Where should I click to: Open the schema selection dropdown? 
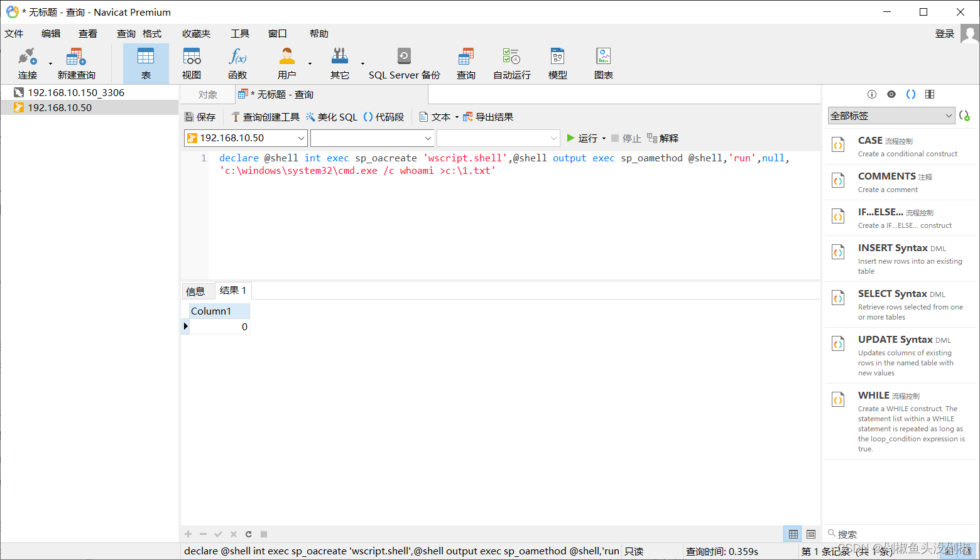point(498,138)
